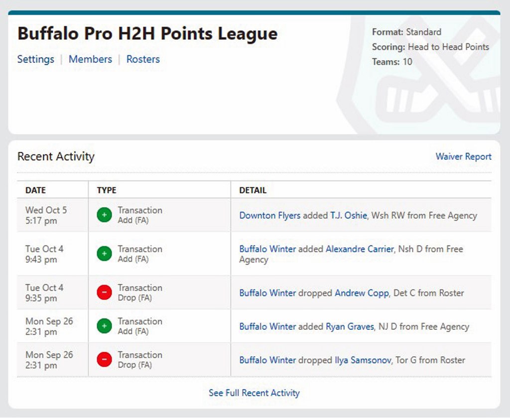Image resolution: width=510 pixels, height=420 pixels.
Task: Click the TYPE column header
Action: [107, 190]
